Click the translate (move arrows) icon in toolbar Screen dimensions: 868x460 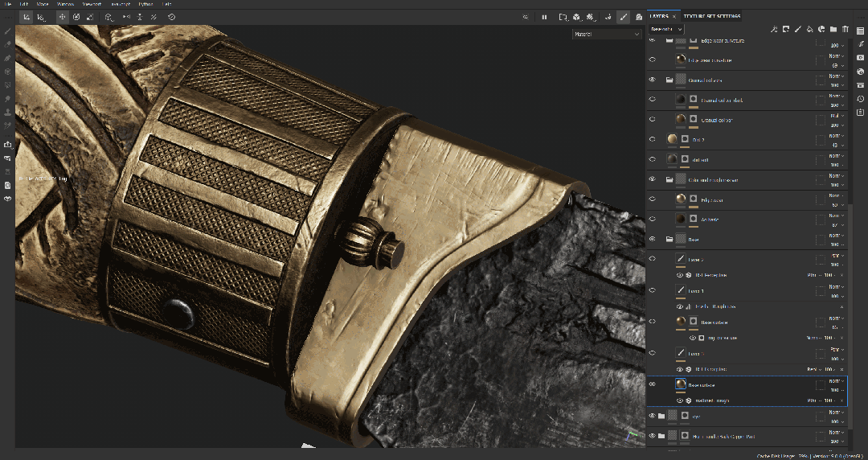pyautogui.click(x=63, y=17)
